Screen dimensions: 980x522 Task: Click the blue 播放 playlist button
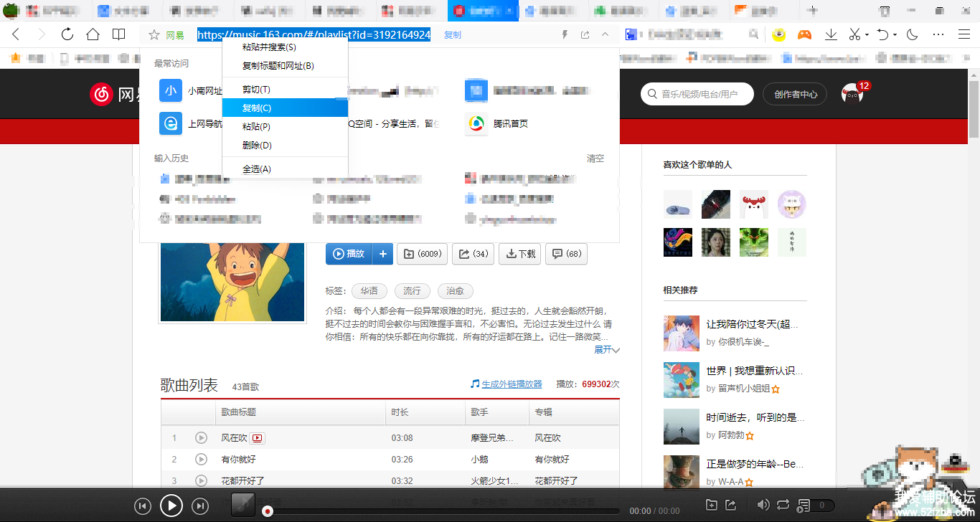pos(349,254)
